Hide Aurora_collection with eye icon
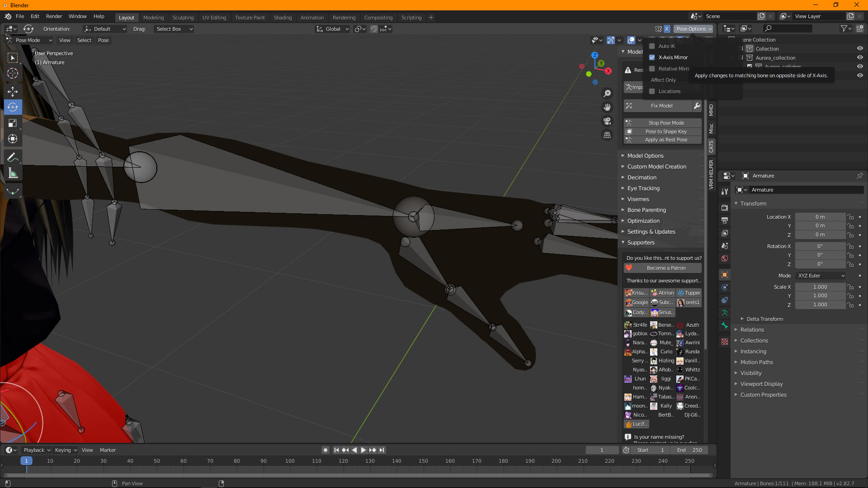 (x=860, y=57)
